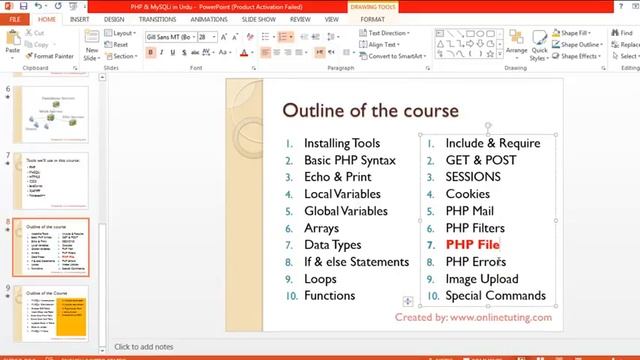The image size is (640, 360).
Task: Switch to the TRANSITIONS tab
Action: [x=157, y=19]
